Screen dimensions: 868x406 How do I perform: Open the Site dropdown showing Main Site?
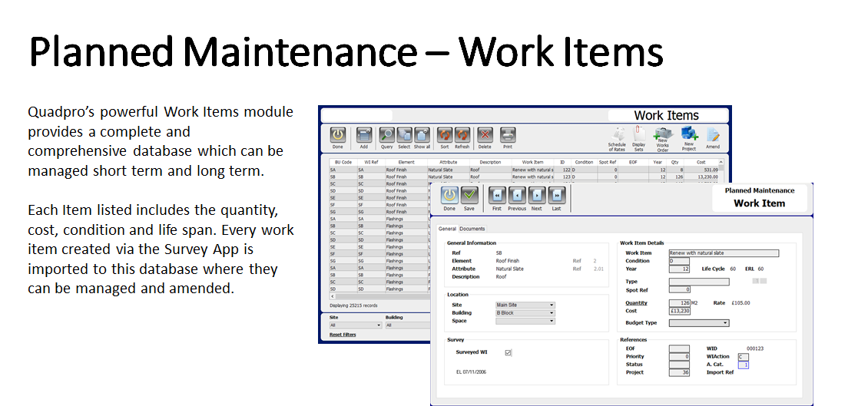525,305
